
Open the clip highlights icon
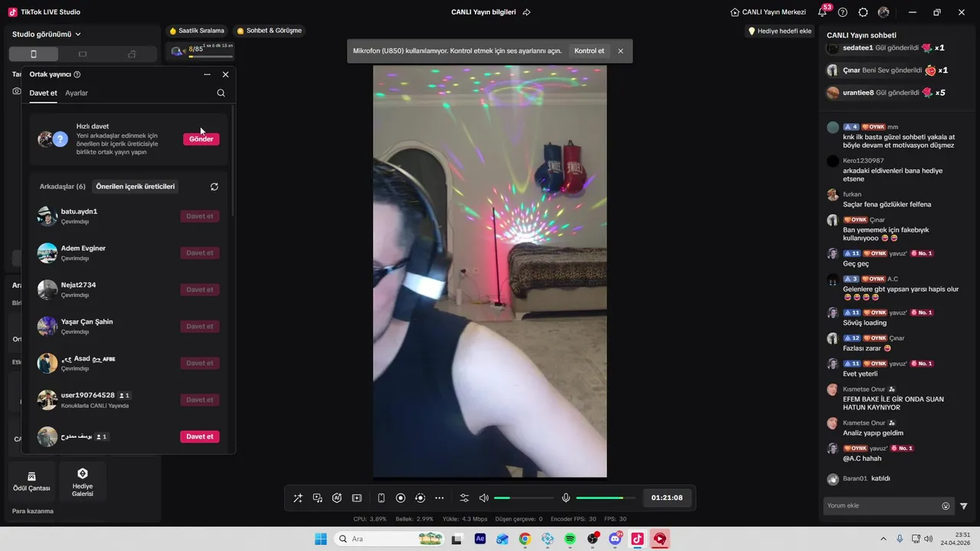click(x=357, y=497)
